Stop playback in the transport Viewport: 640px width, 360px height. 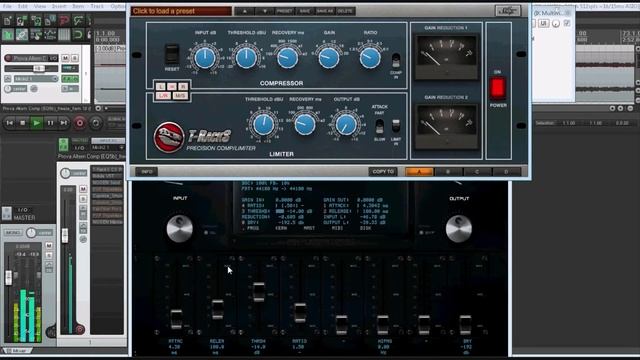(x=23, y=122)
